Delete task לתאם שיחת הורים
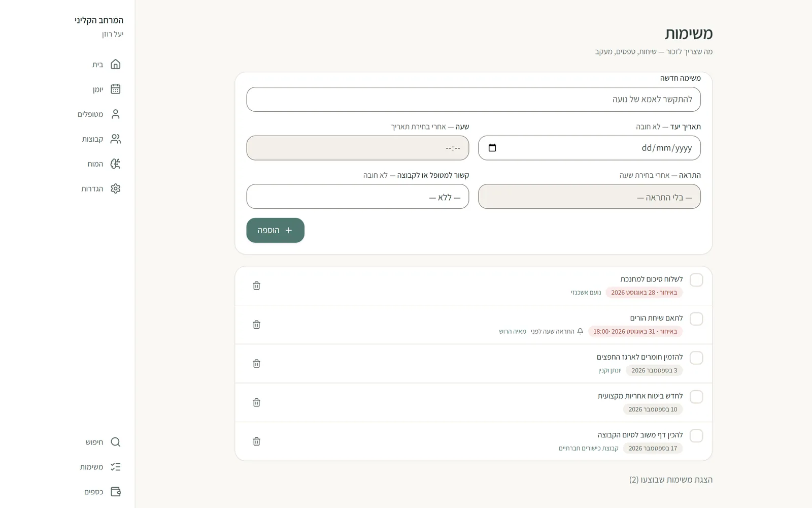 point(256,325)
